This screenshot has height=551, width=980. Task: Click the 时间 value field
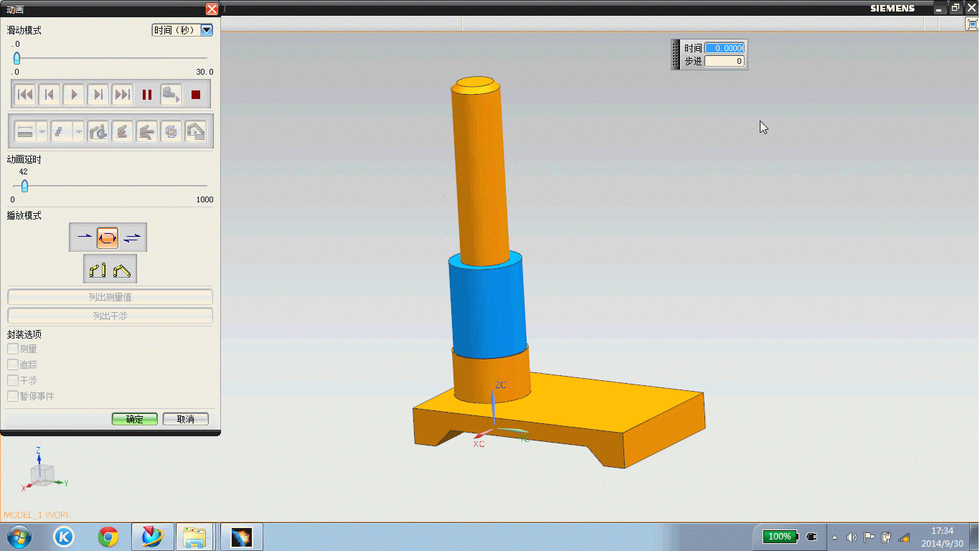coord(725,48)
